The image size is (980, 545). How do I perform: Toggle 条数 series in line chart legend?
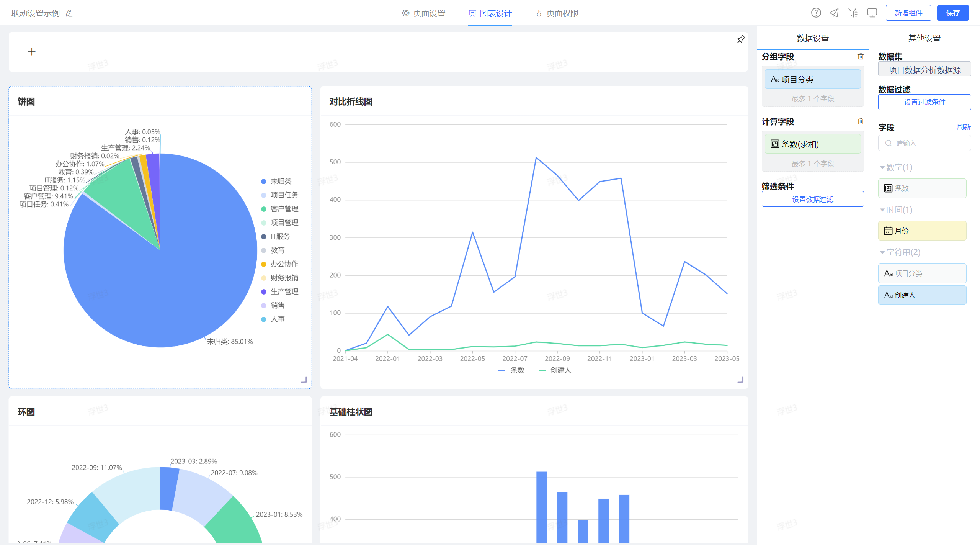coord(511,370)
